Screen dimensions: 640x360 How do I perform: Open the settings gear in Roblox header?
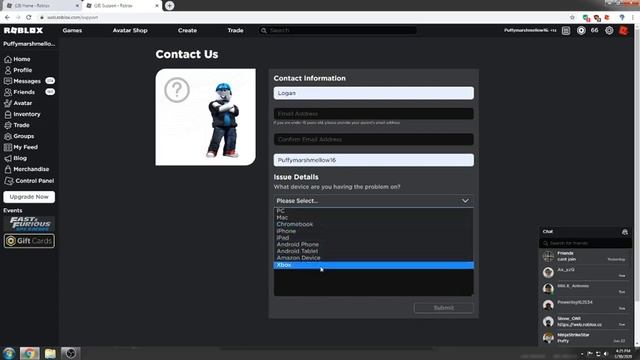pos(609,31)
